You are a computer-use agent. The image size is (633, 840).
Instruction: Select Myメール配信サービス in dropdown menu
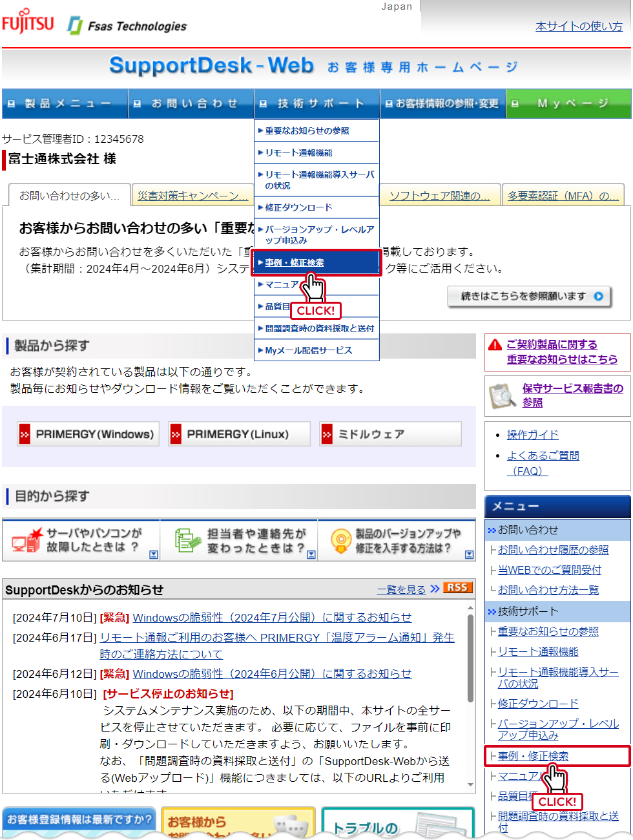(x=316, y=350)
